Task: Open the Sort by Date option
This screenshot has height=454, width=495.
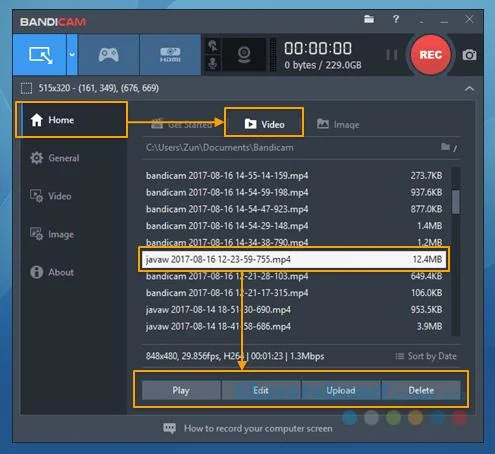Action: tap(426, 356)
